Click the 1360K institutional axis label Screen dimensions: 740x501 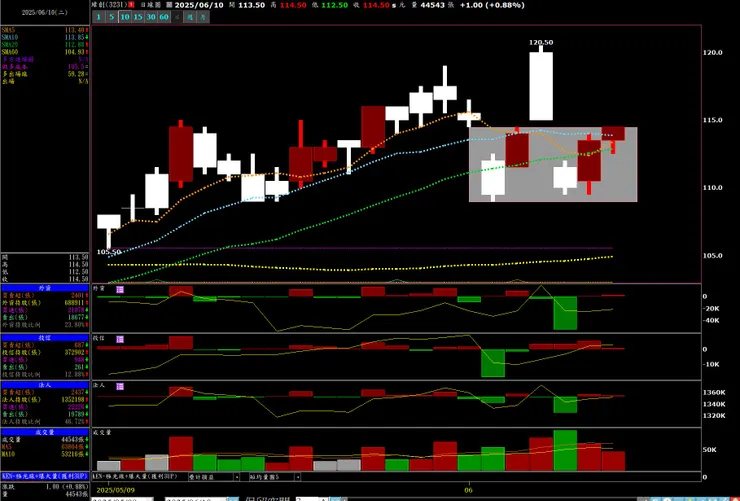(x=714, y=392)
